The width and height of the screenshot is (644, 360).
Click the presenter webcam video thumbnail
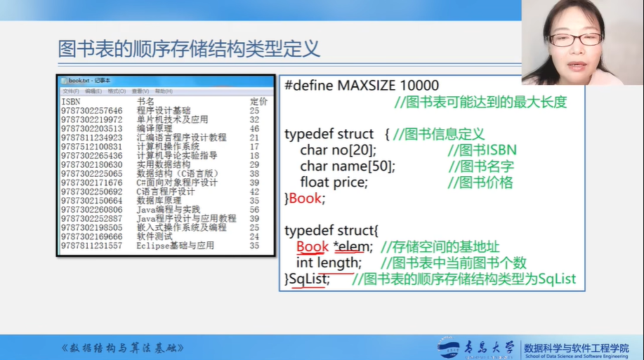[x=582, y=42]
